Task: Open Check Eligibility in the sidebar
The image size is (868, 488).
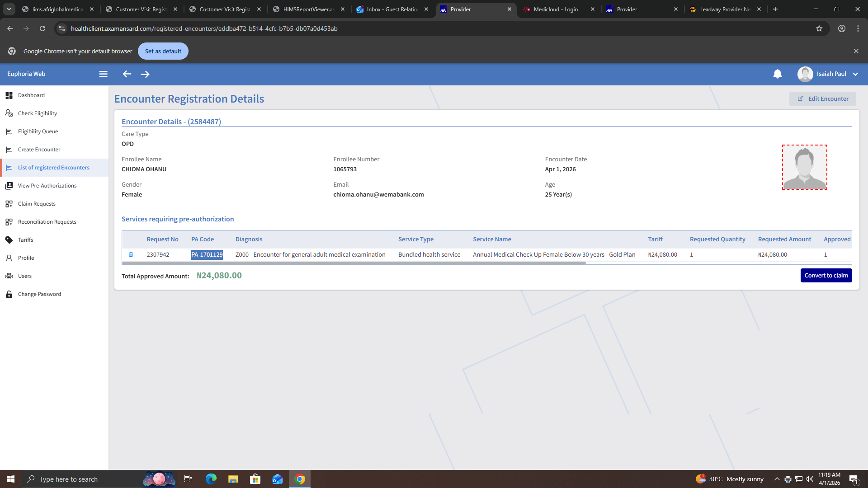Action: pos(37,113)
